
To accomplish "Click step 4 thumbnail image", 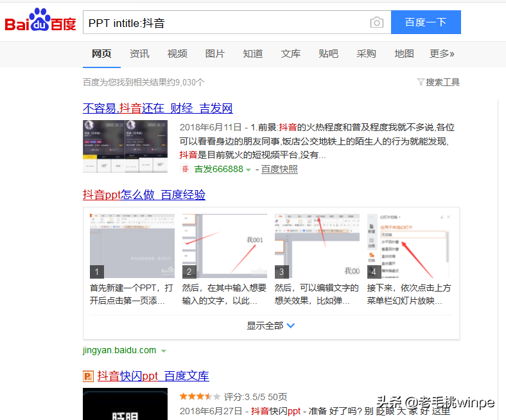I will click(410, 246).
